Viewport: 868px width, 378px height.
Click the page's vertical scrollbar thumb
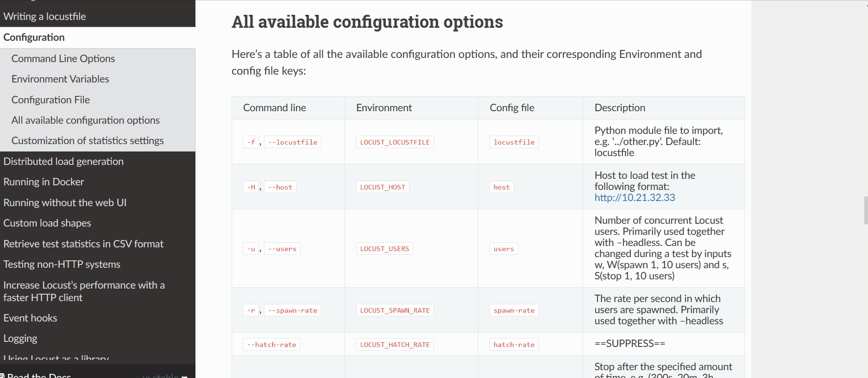[865, 210]
